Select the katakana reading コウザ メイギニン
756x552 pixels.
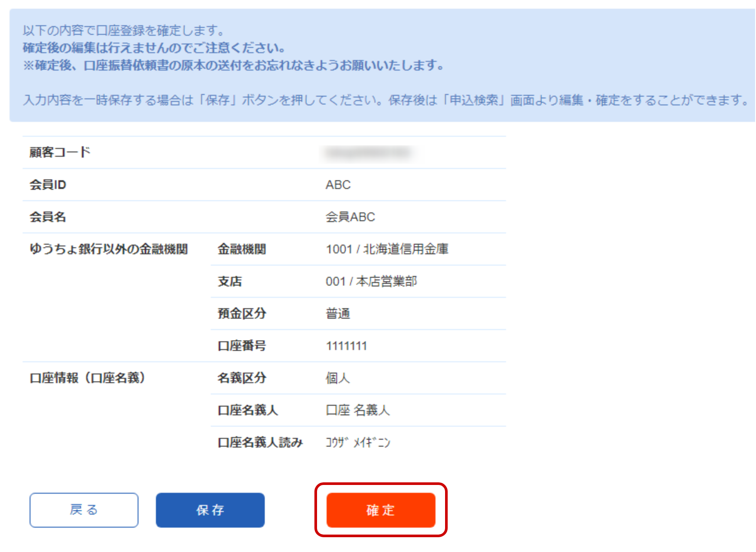[357, 442]
